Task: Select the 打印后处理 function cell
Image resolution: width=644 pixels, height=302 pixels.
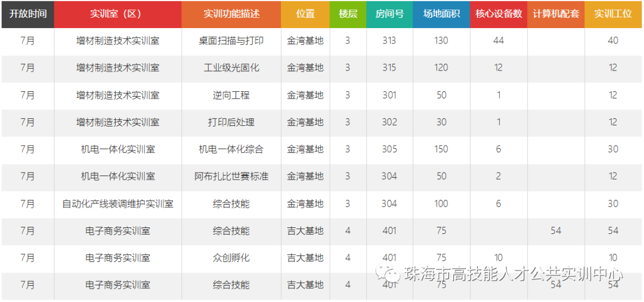Action: pos(231,122)
